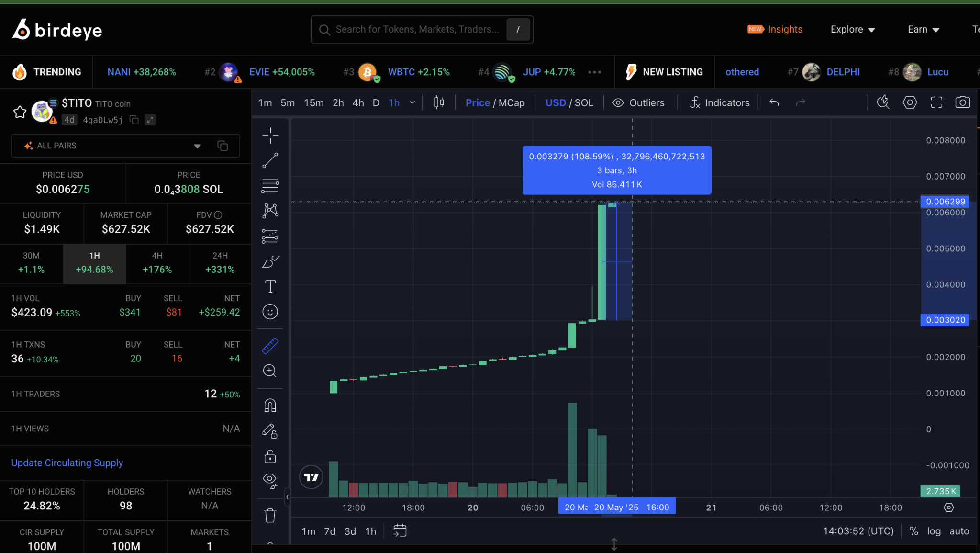This screenshot has width=980, height=553.
Task: Open the text annotation tool
Action: 270,286
